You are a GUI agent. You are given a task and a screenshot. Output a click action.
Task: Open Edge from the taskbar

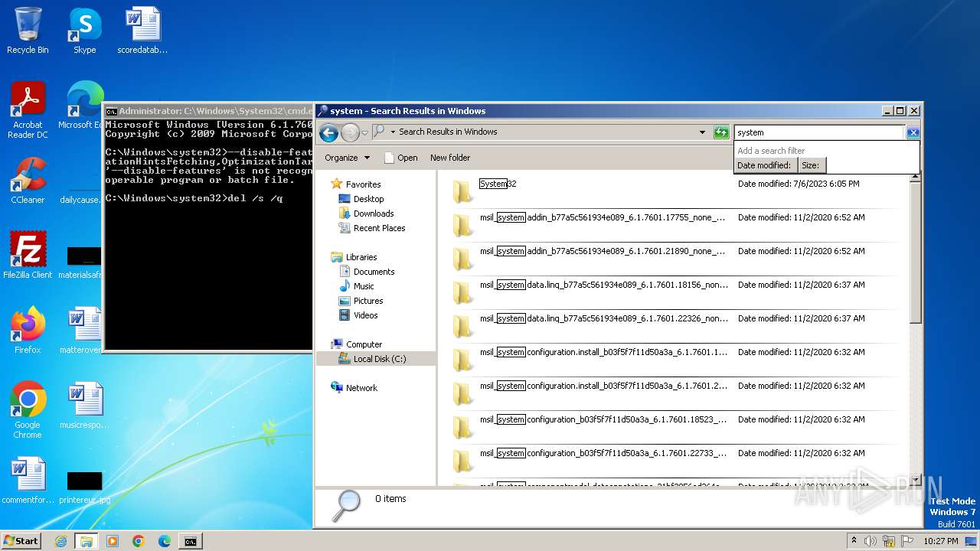pyautogui.click(x=165, y=541)
